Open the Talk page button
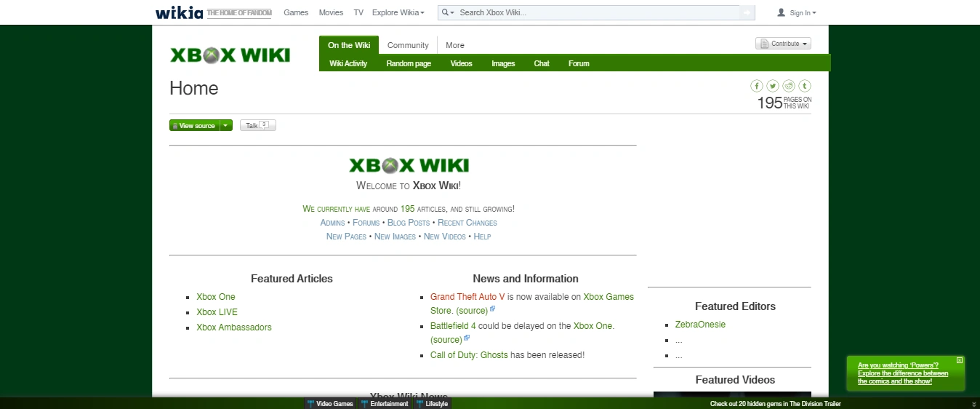 258,125
